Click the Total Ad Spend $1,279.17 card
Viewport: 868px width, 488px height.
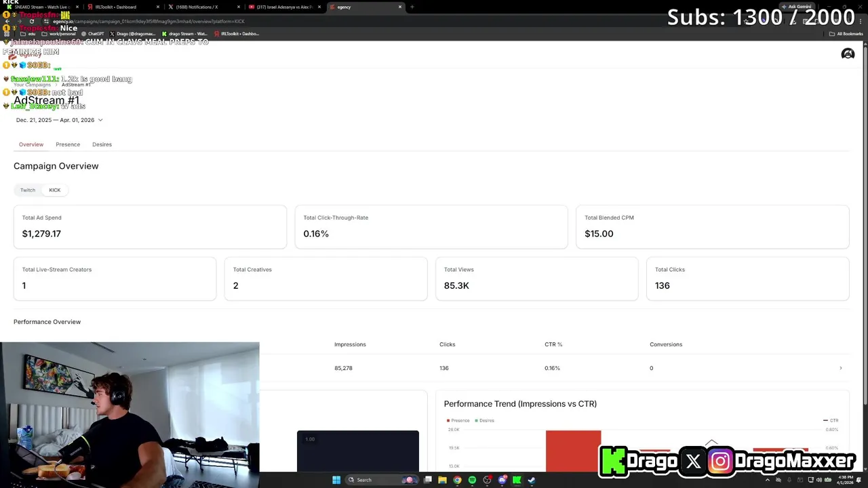coord(150,227)
